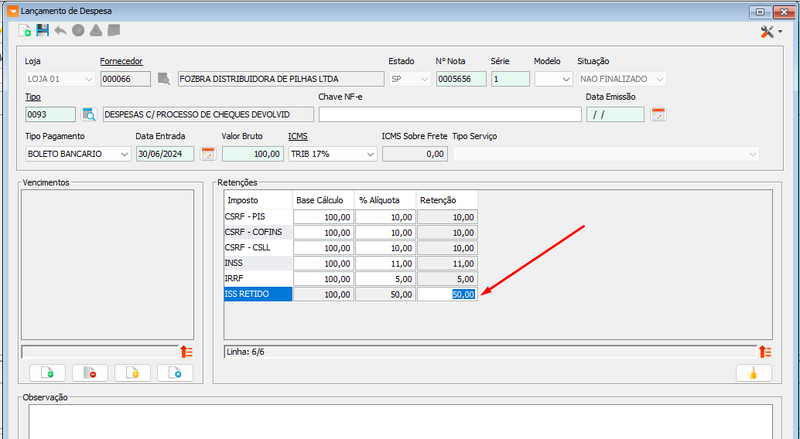800x439 pixels.
Task: Open the Tipo Serviço dropdown
Action: [606, 154]
